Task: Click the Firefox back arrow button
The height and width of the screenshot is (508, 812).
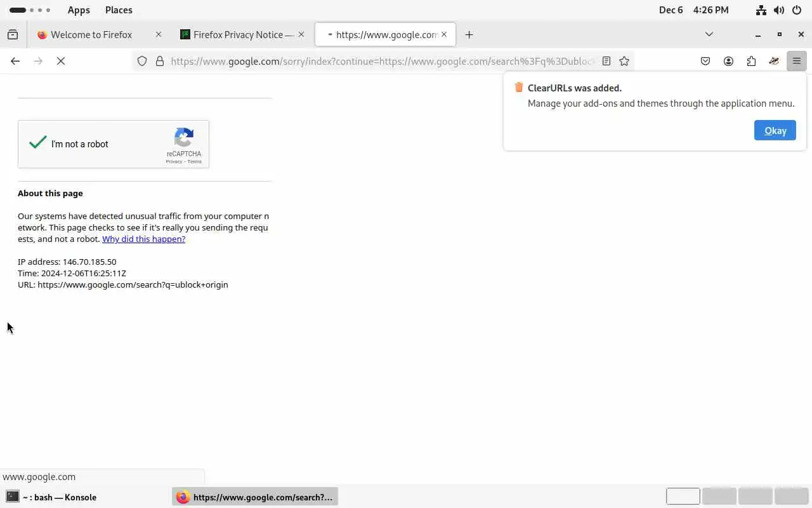Action: (x=15, y=61)
